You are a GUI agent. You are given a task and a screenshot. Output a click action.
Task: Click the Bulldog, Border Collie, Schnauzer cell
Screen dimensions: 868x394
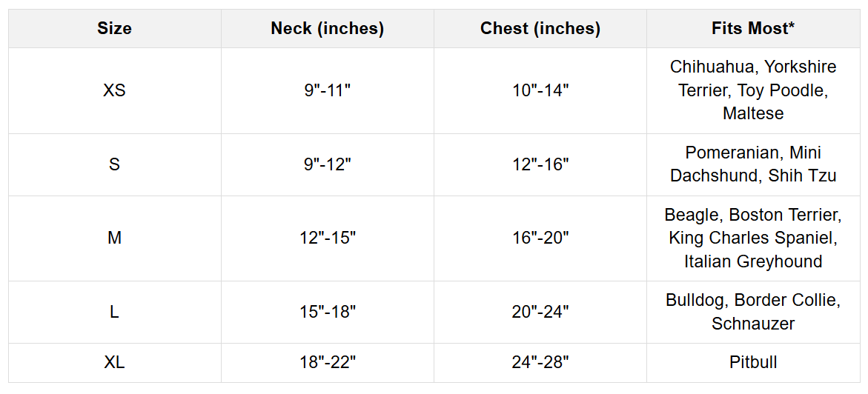752,312
